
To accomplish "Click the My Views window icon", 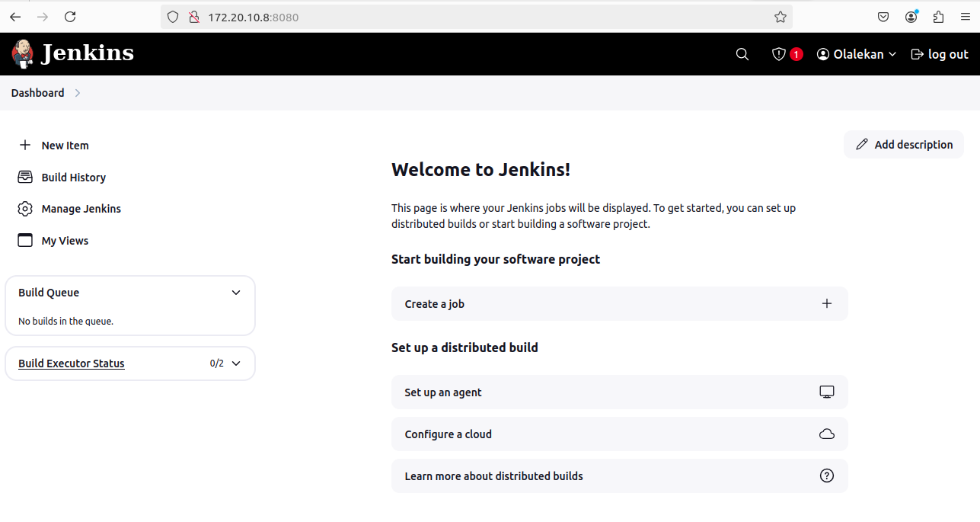I will 25,240.
